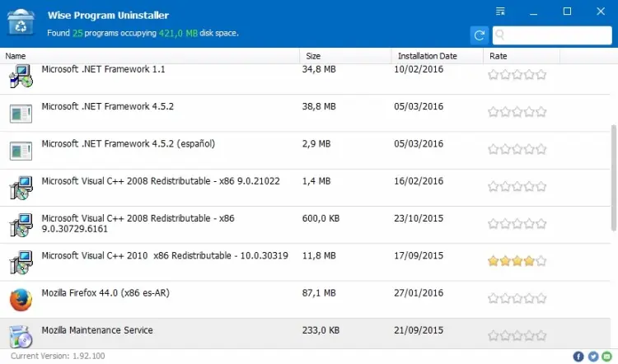
Task: Click the 233,0 KB size value
Action: pos(321,330)
